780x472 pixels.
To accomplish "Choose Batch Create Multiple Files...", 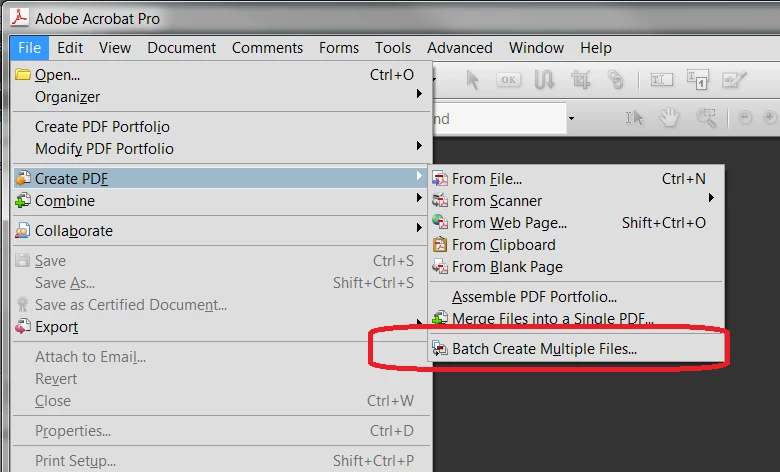I will click(576, 349).
